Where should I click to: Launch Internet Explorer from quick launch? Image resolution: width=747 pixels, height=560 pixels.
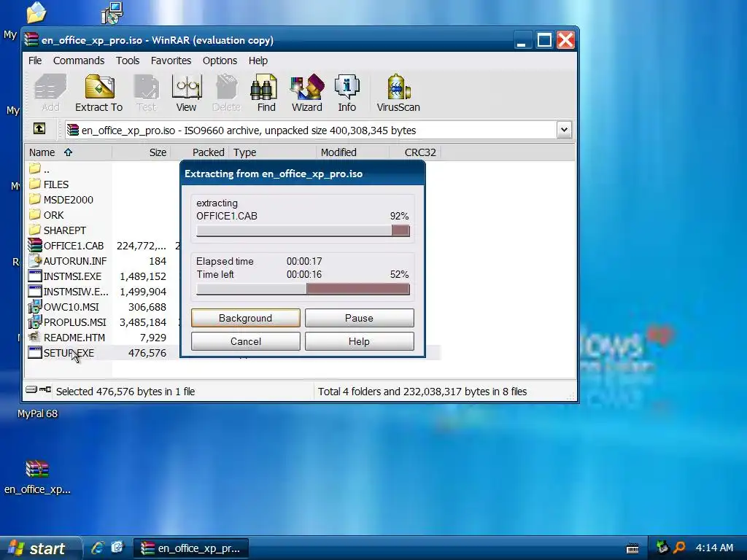(x=98, y=548)
